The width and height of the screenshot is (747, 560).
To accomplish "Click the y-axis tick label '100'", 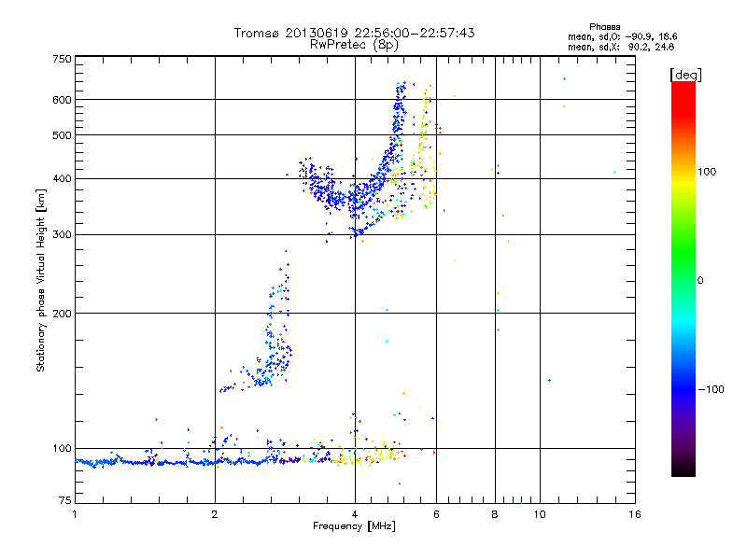I will (62, 449).
